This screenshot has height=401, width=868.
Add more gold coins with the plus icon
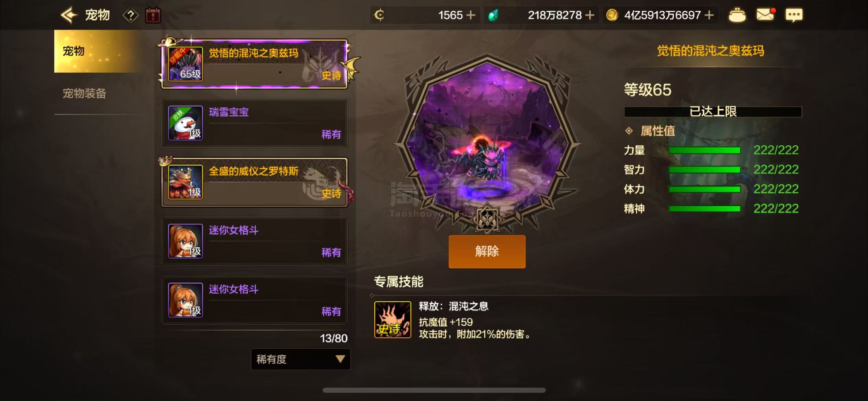pos(709,15)
